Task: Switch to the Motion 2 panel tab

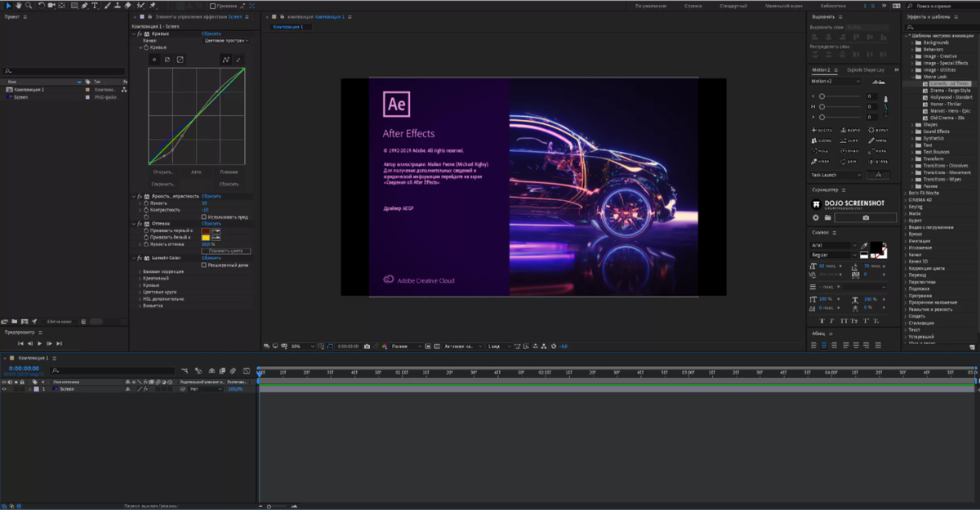Action: tap(822, 69)
